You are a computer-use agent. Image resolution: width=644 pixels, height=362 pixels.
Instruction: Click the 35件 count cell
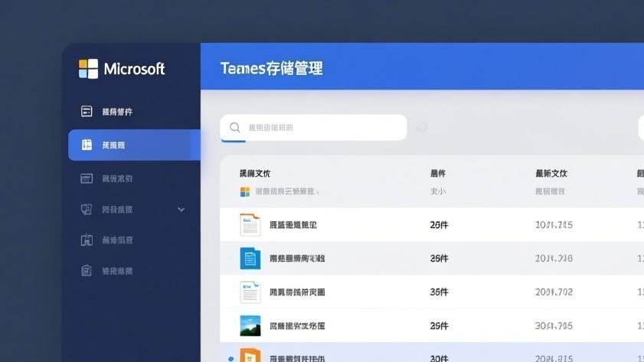(439, 292)
